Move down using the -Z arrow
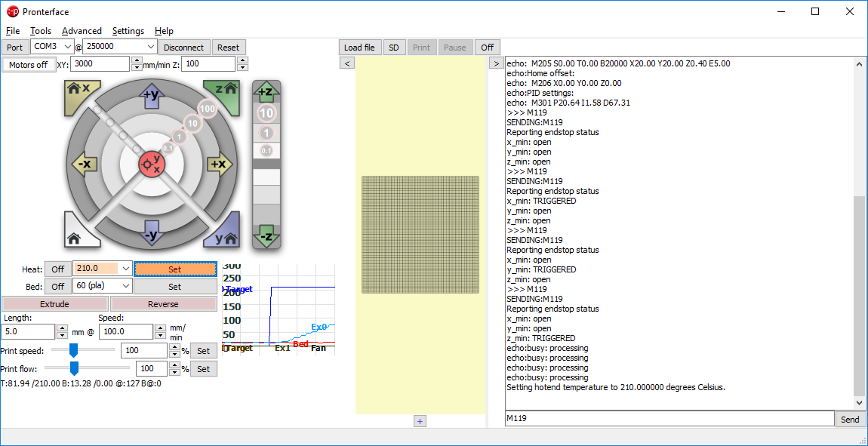This screenshot has width=868, height=446. 266,235
